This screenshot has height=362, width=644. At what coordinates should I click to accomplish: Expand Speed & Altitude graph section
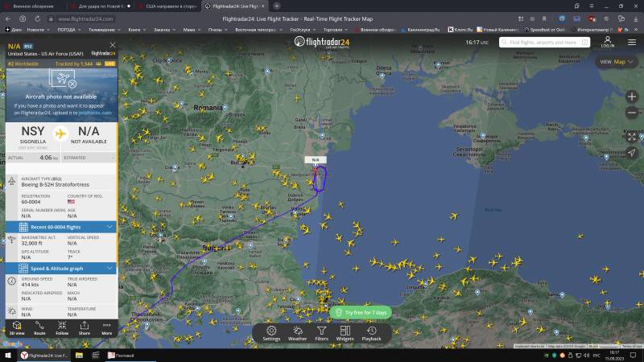(x=61, y=269)
